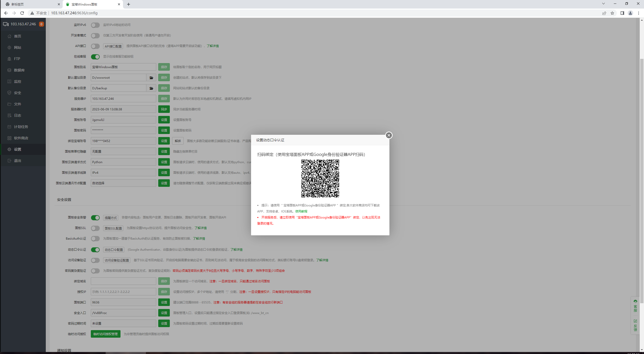644x354 pixels.
Task: Toggle the 监听IPv6 switch
Action: [95, 25]
